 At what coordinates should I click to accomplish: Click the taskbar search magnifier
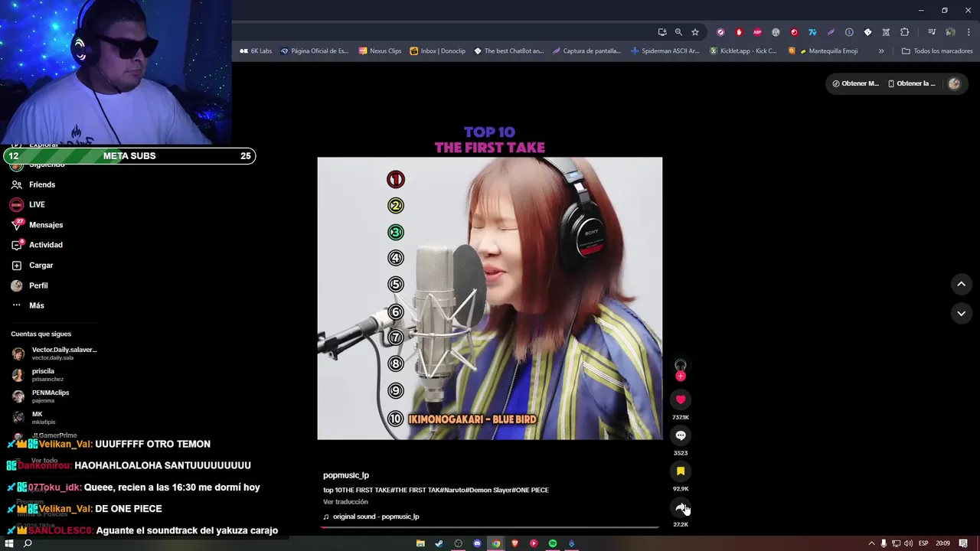coord(28,543)
